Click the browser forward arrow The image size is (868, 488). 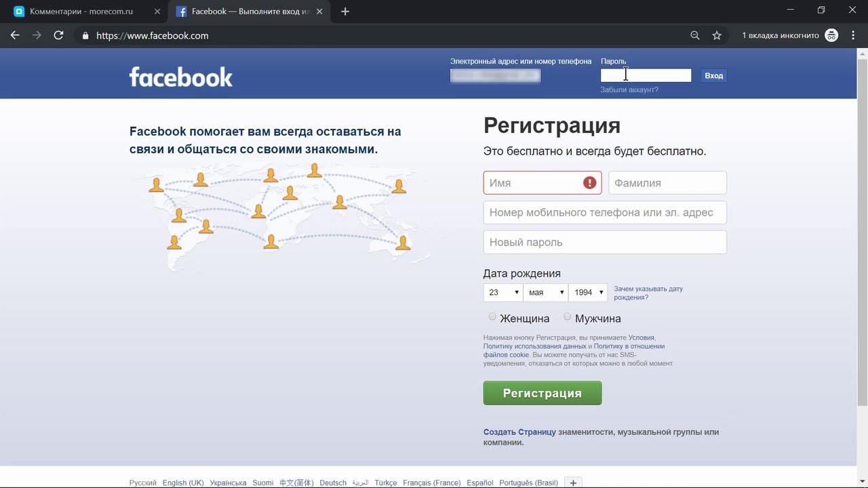click(37, 35)
